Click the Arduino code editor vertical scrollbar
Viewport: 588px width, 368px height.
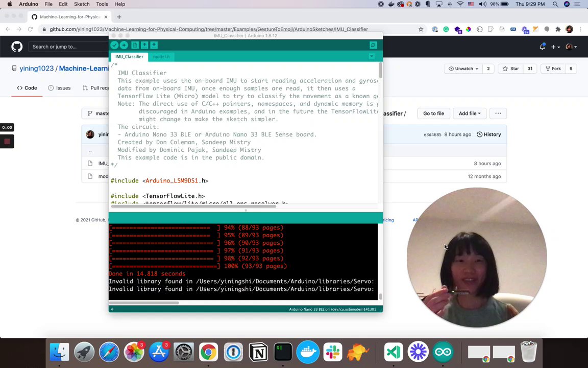coord(381,70)
